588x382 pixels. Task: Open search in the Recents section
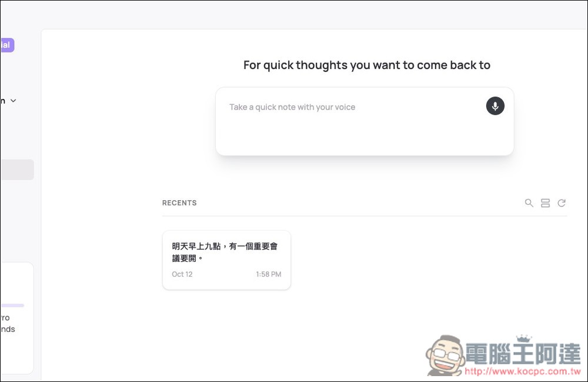(529, 203)
